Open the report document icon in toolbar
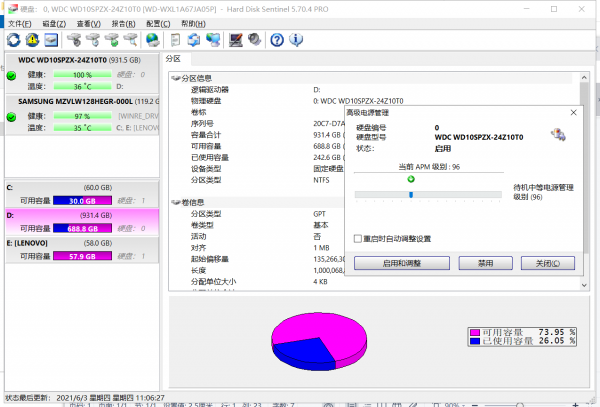The height and width of the screenshot is (407, 600). pos(176,40)
